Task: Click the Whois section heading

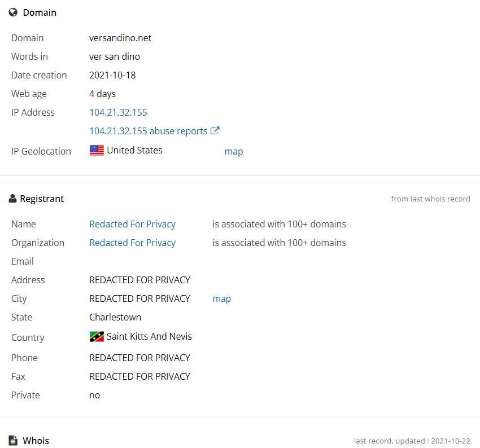Action: 36,441
